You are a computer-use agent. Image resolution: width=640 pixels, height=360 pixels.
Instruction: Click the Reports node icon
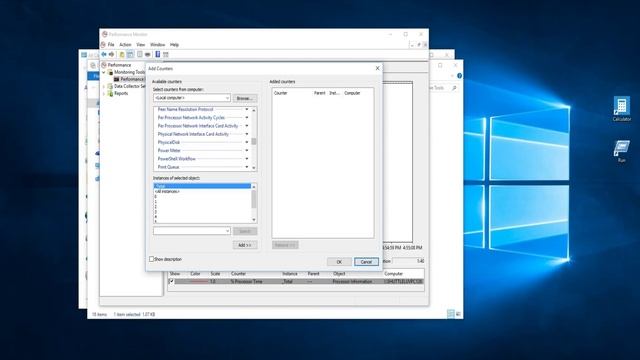click(x=110, y=93)
